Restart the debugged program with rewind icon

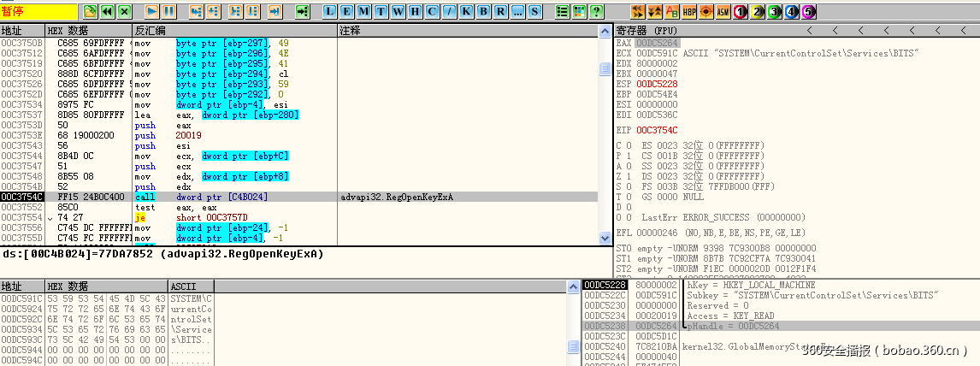point(107,11)
